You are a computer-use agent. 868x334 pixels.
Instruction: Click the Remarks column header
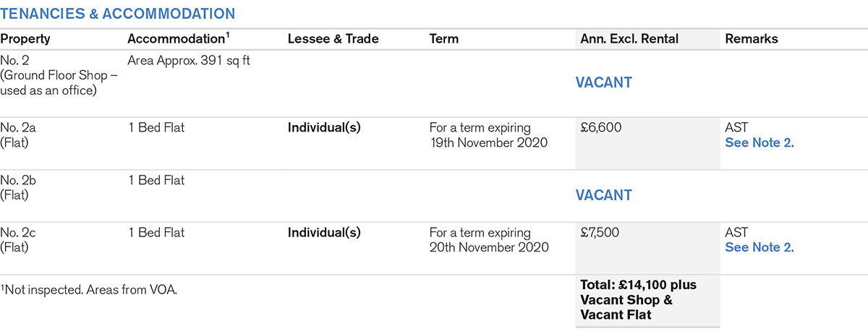[752, 39]
